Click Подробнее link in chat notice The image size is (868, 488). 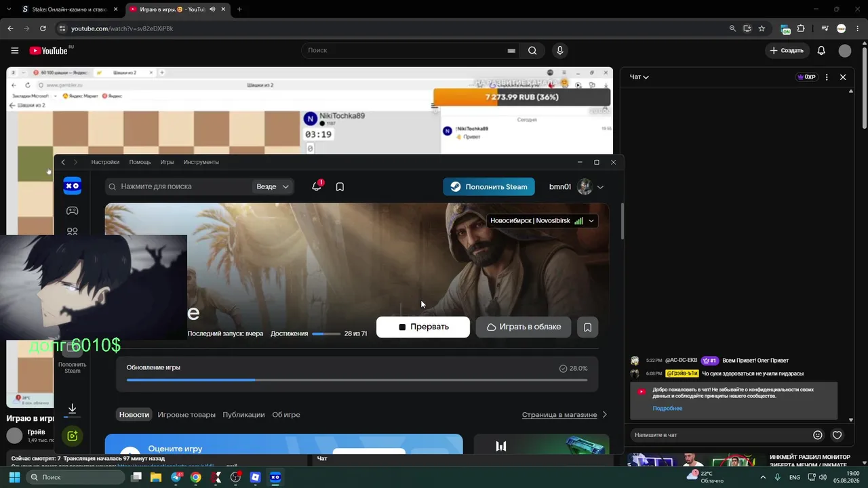(x=667, y=409)
